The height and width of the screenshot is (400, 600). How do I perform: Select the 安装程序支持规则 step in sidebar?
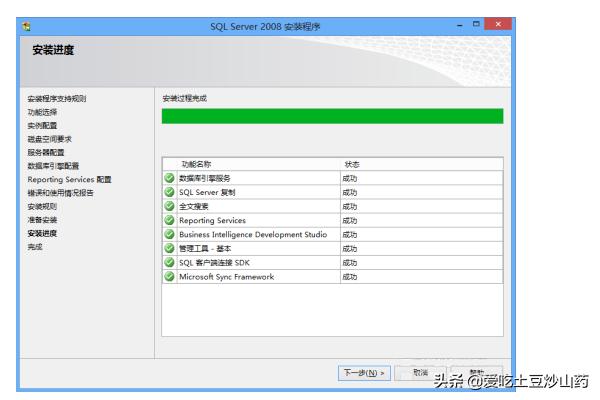coord(57,99)
